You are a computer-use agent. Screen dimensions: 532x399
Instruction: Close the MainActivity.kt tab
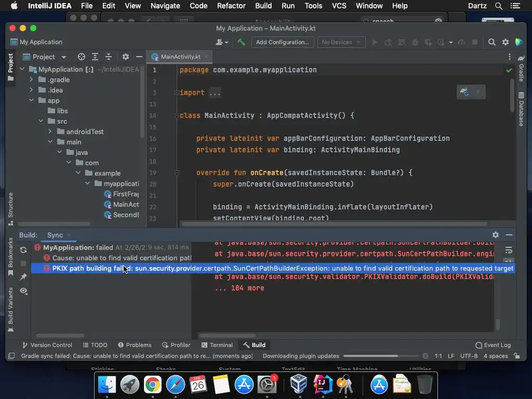(206, 57)
